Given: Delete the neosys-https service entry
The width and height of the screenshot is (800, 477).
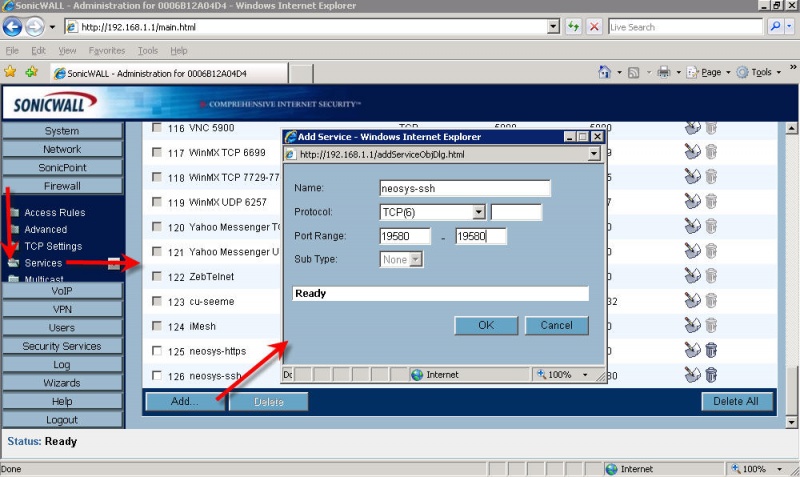Looking at the screenshot, I should [x=711, y=350].
